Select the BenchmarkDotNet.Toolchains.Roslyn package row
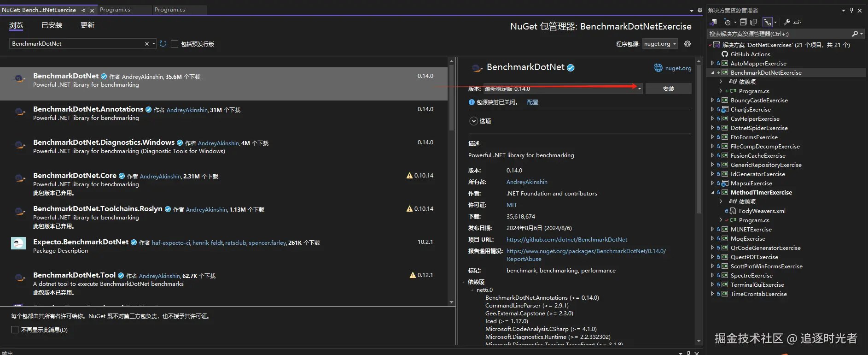The height and width of the screenshot is (355, 868). tap(224, 217)
